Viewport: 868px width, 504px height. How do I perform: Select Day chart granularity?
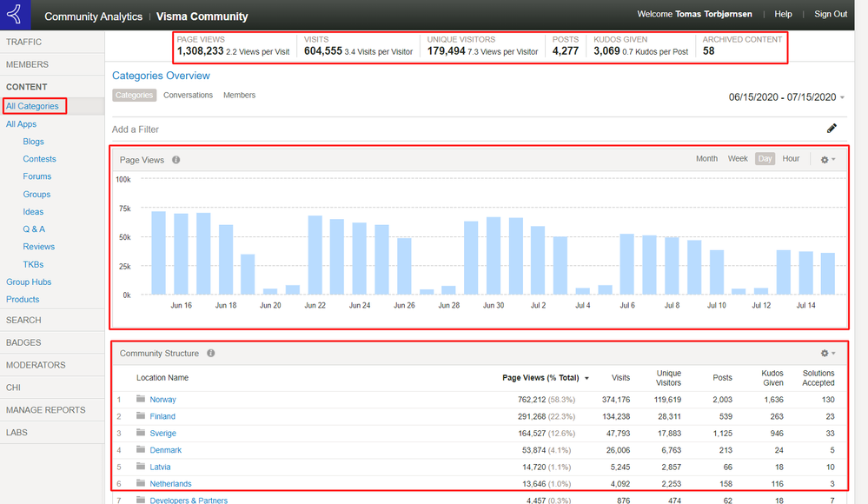[x=765, y=159]
